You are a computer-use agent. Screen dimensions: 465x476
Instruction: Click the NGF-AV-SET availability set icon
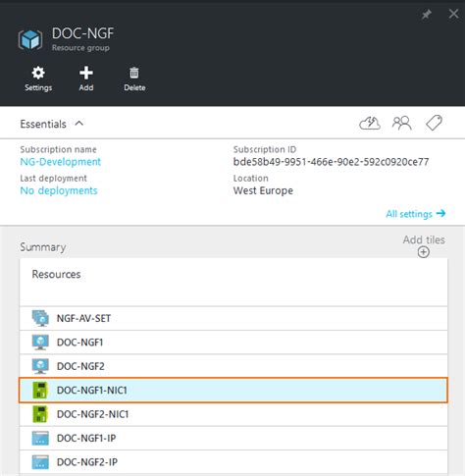coord(40,318)
